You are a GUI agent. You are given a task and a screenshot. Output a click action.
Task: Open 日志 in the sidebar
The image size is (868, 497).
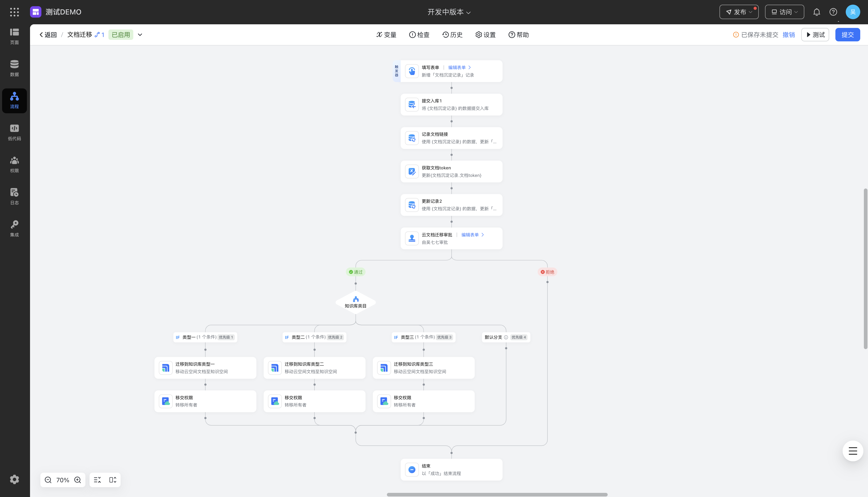(14, 197)
